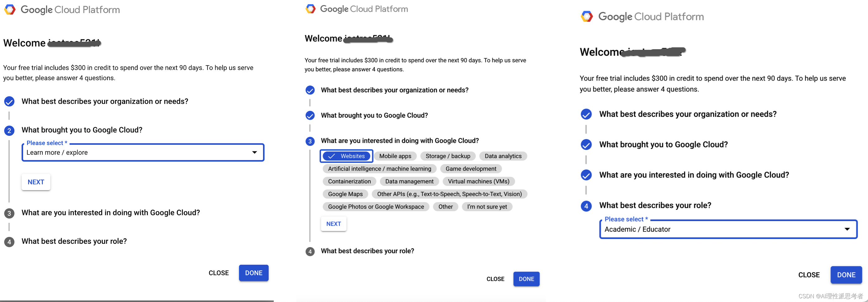Click the blue step 2 number circle

(x=9, y=131)
